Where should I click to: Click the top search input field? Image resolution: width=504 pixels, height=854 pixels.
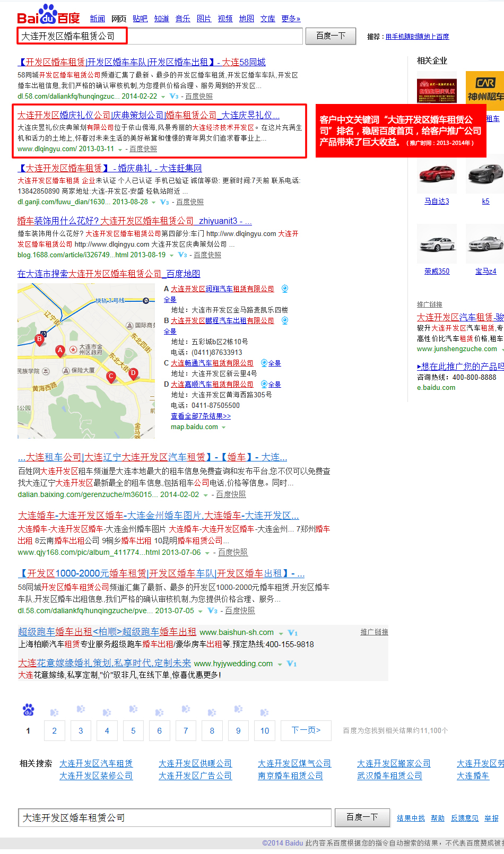pos(160,36)
